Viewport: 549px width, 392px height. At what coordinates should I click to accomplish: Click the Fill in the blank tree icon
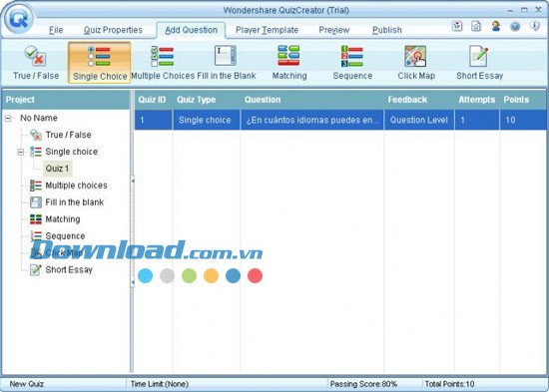point(36,201)
